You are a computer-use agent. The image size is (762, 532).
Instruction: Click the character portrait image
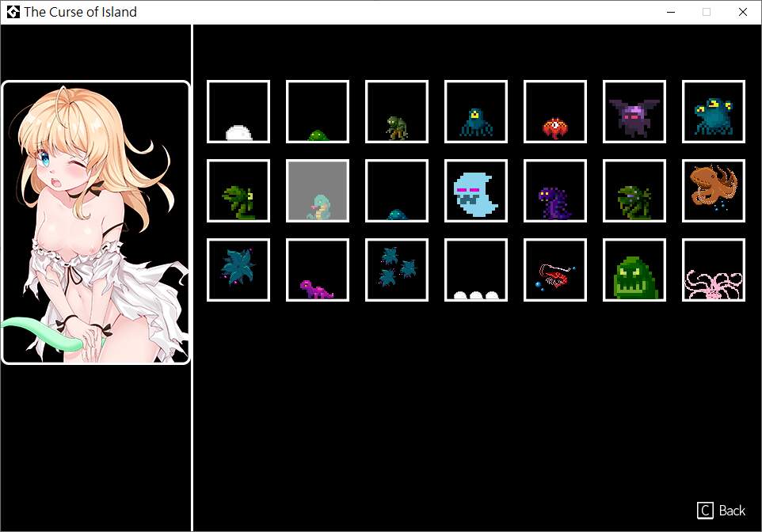pos(96,222)
